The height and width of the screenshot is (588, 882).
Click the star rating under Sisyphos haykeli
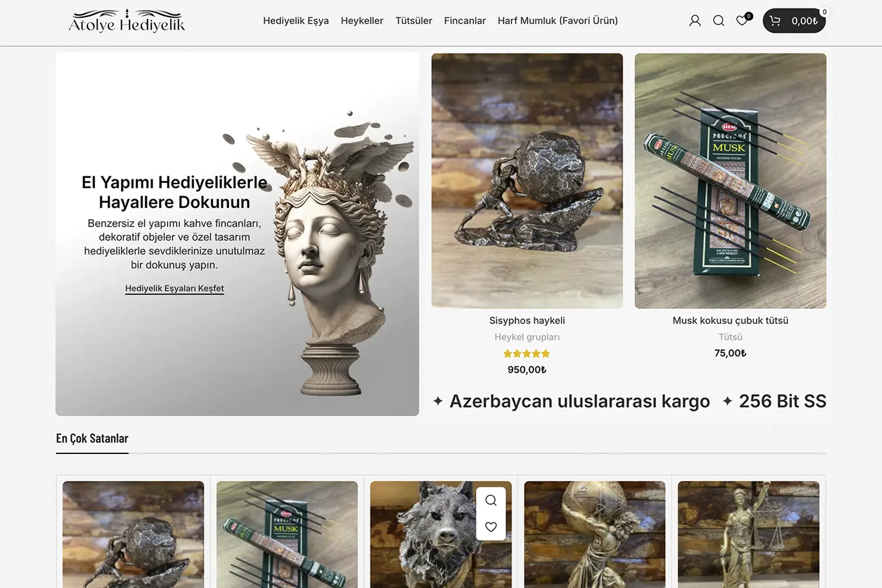point(526,353)
